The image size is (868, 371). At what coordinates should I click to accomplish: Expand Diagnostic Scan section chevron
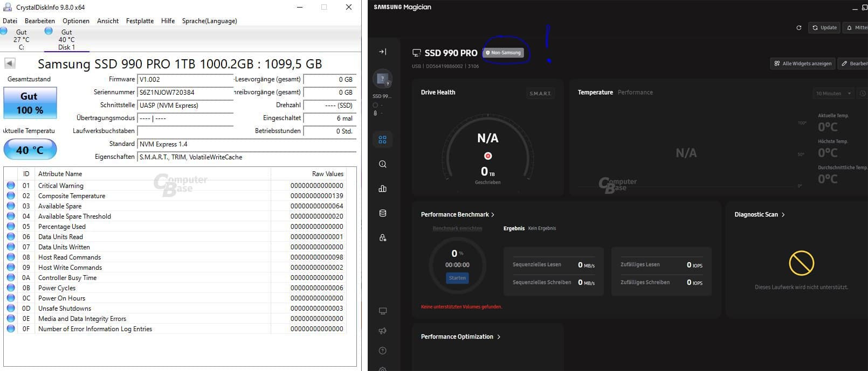pos(783,215)
